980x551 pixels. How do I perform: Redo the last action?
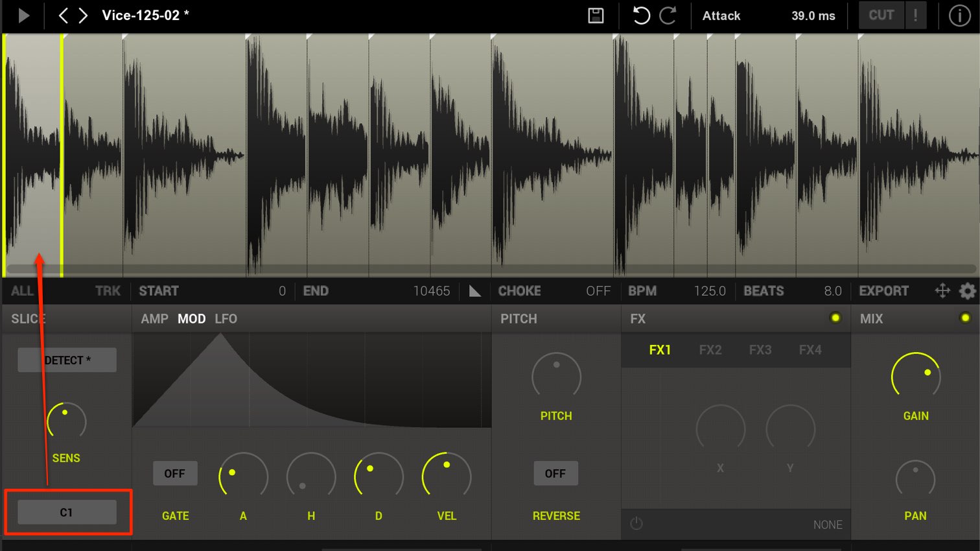click(668, 16)
